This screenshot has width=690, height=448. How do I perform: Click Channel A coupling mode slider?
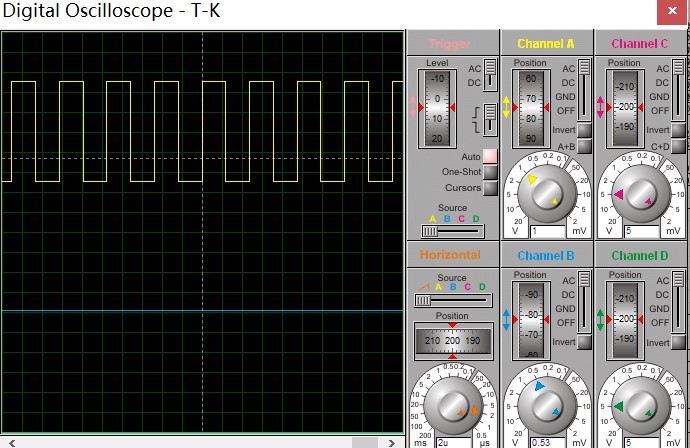[x=584, y=90]
